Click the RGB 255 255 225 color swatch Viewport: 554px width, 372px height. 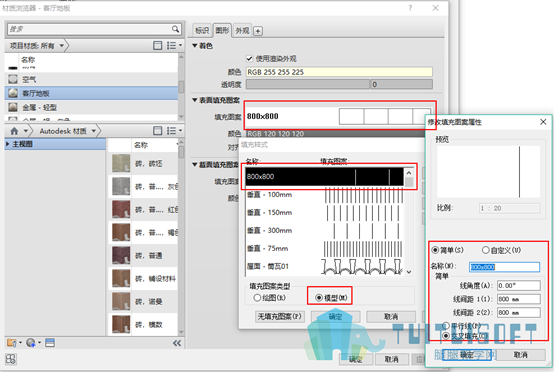point(339,72)
